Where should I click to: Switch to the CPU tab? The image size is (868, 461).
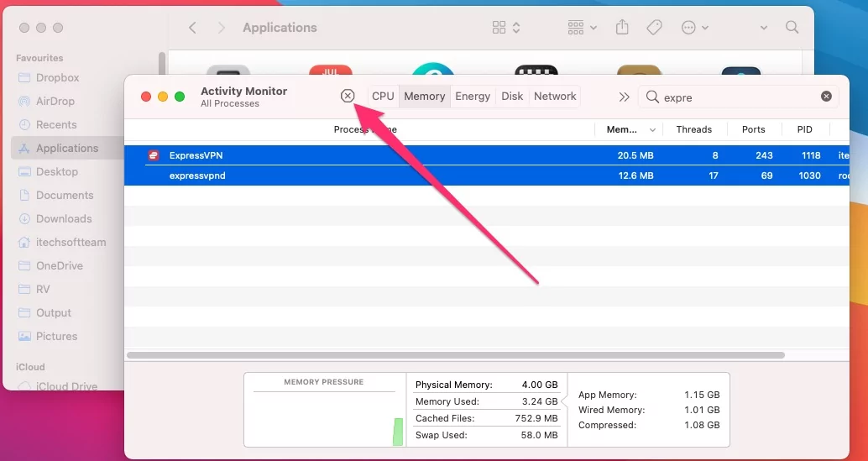(383, 97)
